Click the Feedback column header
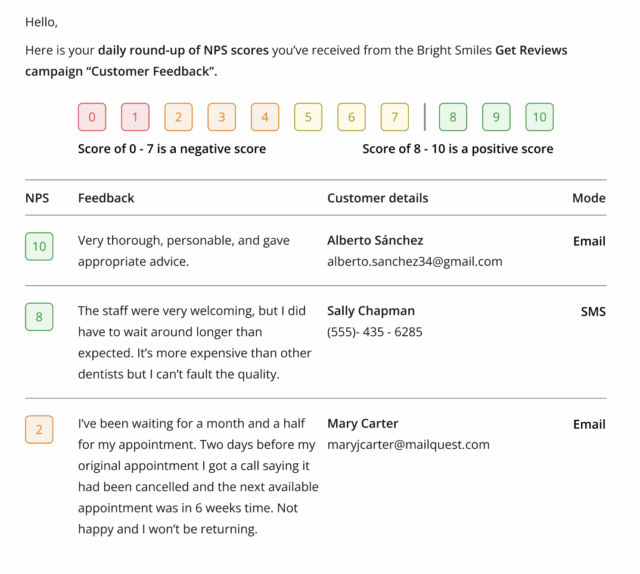Image resolution: width=640 pixels, height=574 pixels. (x=106, y=198)
